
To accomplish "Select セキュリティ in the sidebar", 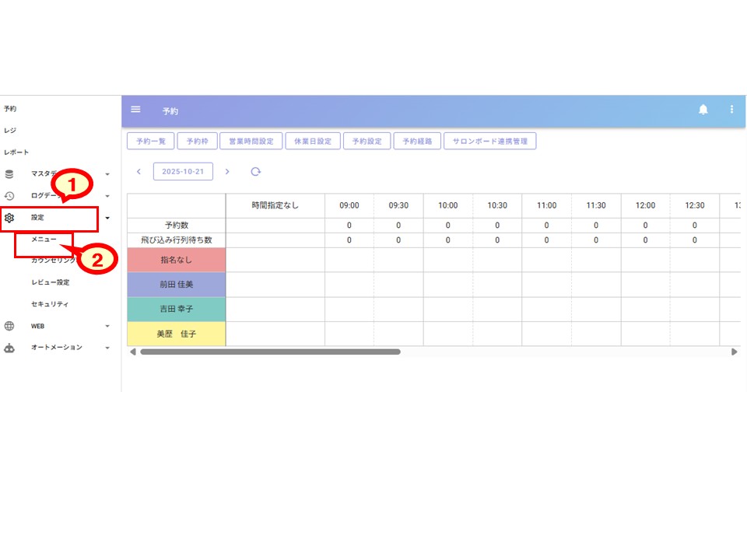I will [50, 304].
